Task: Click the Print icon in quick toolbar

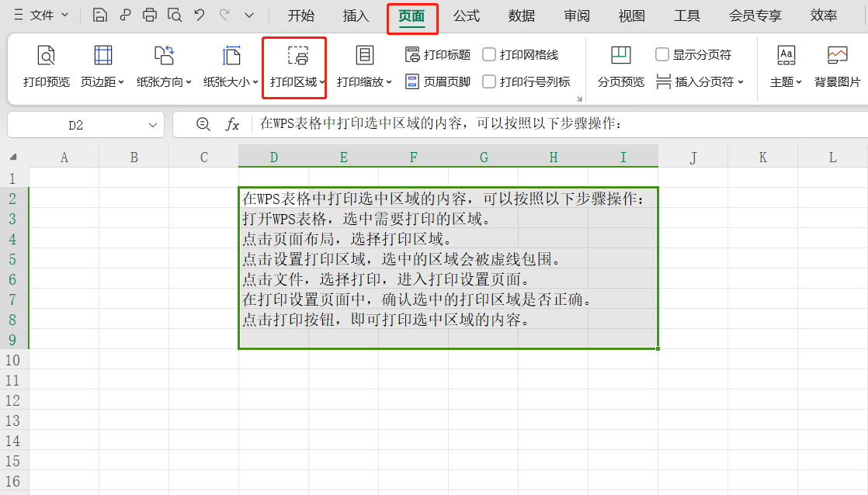Action: [x=150, y=15]
